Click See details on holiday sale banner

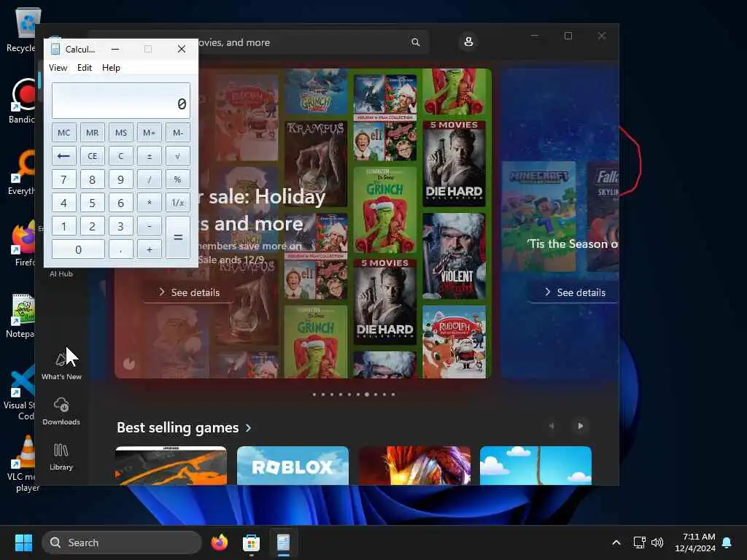pyautogui.click(x=190, y=292)
